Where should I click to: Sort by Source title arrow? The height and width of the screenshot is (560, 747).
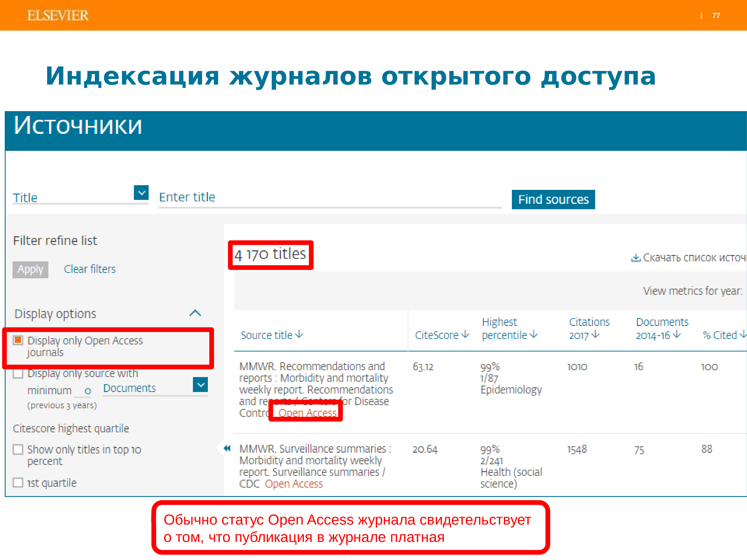[299, 335]
